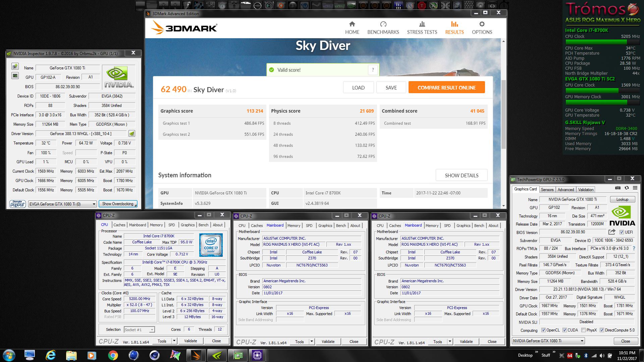Click the Intel Core i7 logo in CPU-Z

click(211, 245)
